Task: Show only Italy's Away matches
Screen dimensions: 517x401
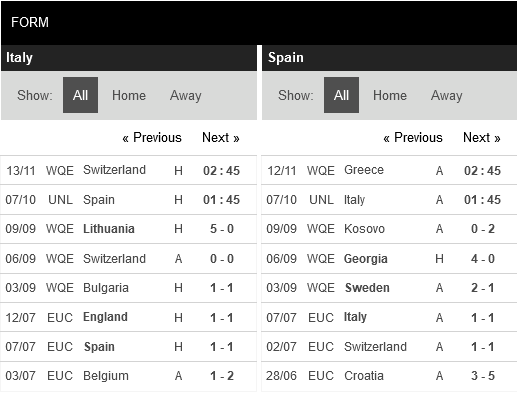Action: [x=186, y=95]
